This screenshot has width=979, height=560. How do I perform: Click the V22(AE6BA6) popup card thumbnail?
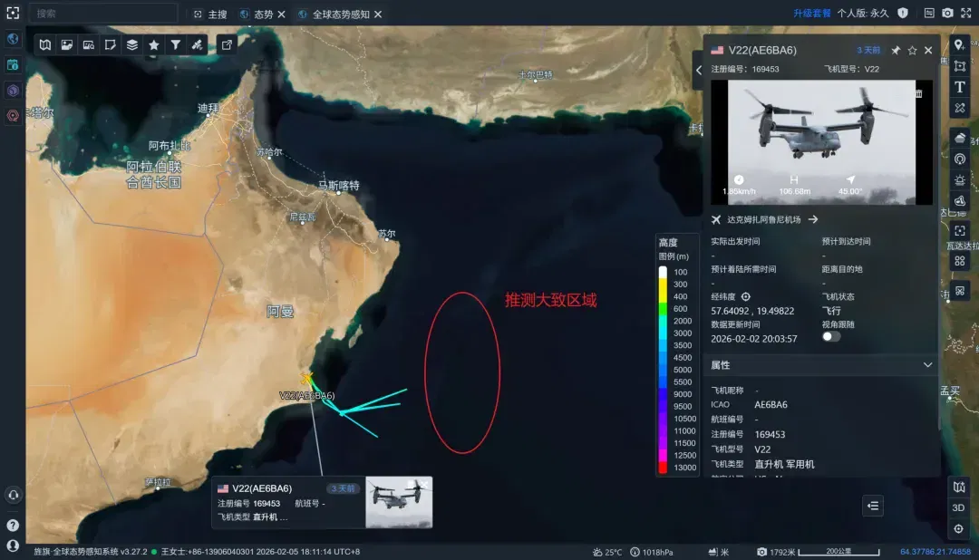click(398, 503)
